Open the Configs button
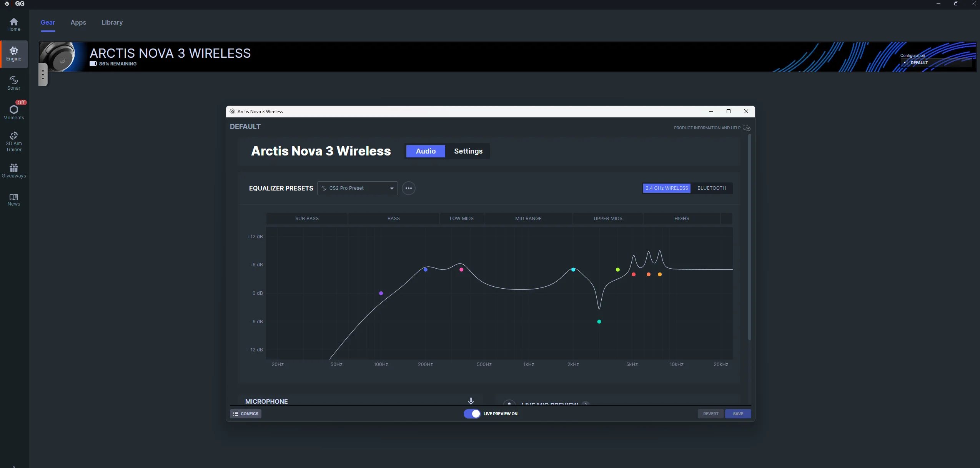 tap(246, 414)
